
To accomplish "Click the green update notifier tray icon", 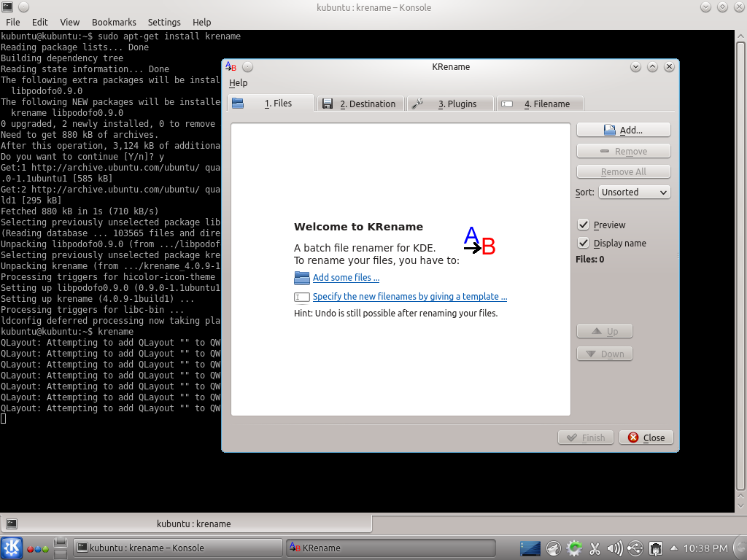I will [x=574, y=548].
